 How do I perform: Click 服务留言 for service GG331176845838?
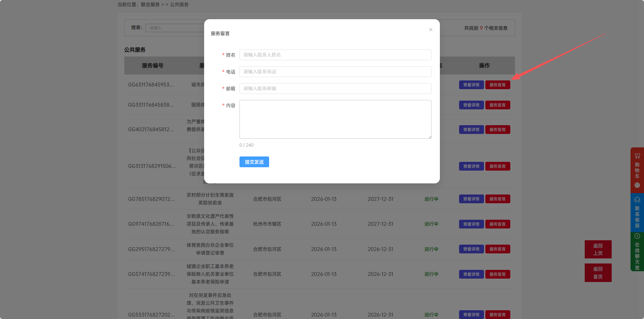point(497,105)
